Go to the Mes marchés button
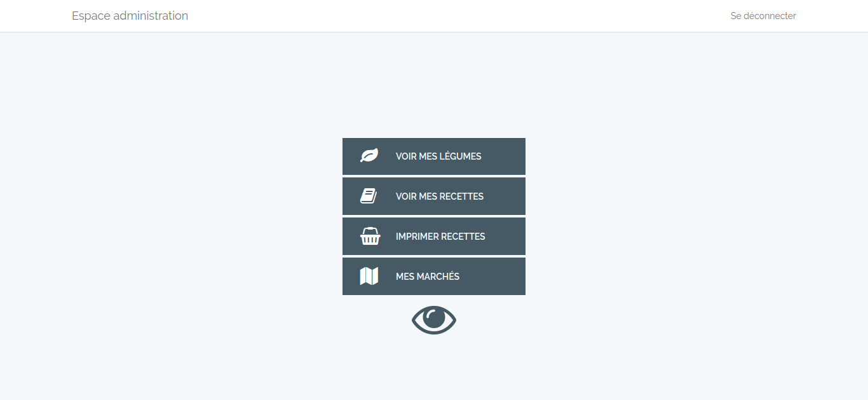868x400 pixels. coord(434,277)
